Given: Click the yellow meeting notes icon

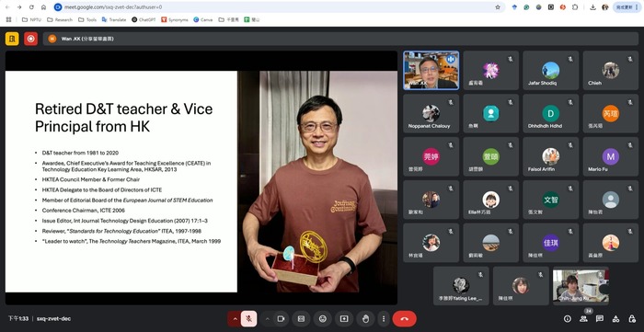Looking at the screenshot, I should point(12,39).
